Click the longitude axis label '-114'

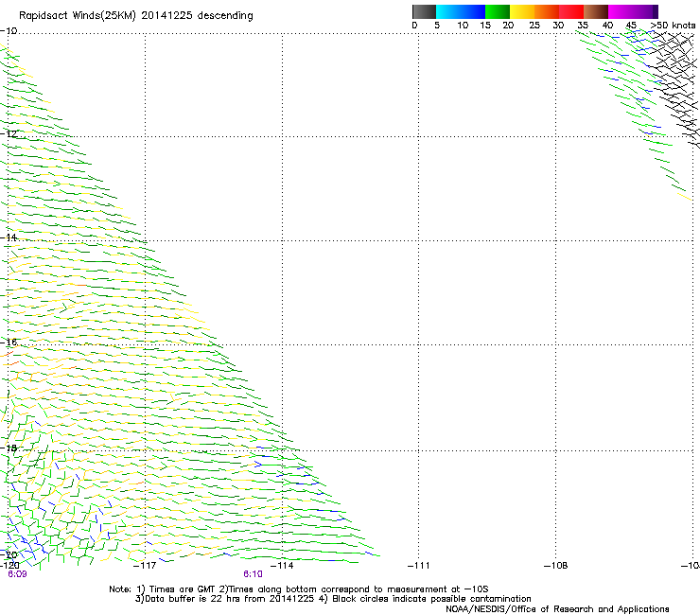[282, 566]
